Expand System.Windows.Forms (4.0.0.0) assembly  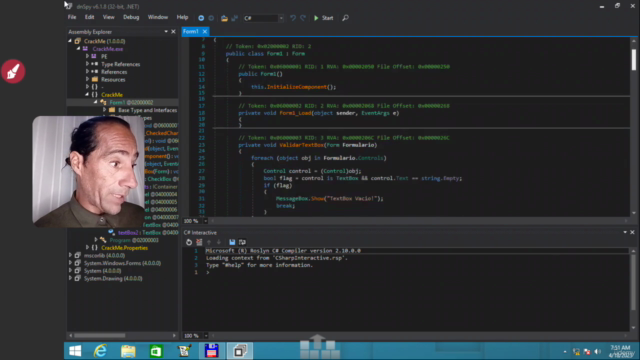[70, 263]
